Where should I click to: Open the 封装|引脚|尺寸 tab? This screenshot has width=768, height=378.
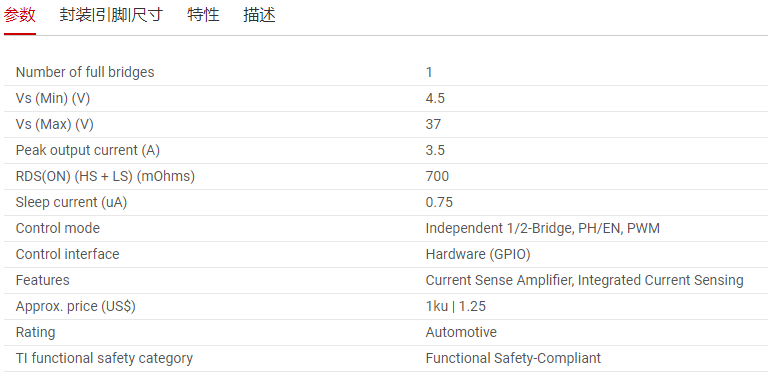click(111, 15)
